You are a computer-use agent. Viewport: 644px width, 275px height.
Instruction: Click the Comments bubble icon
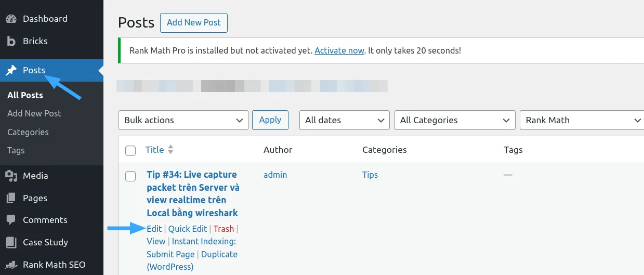point(11,220)
